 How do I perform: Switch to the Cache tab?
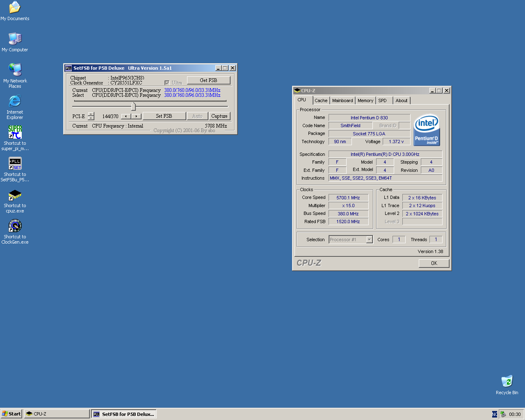tap(321, 100)
